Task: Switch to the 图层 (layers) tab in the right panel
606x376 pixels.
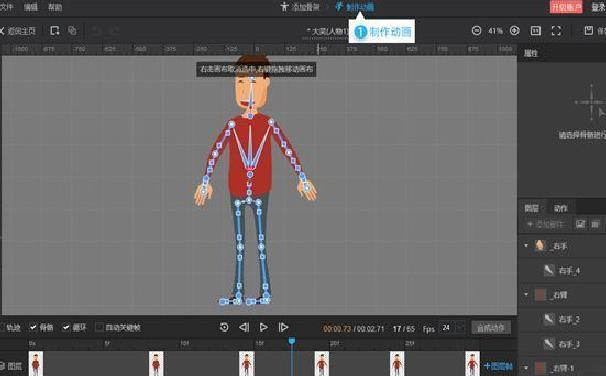Action: pyautogui.click(x=531, y=209)
